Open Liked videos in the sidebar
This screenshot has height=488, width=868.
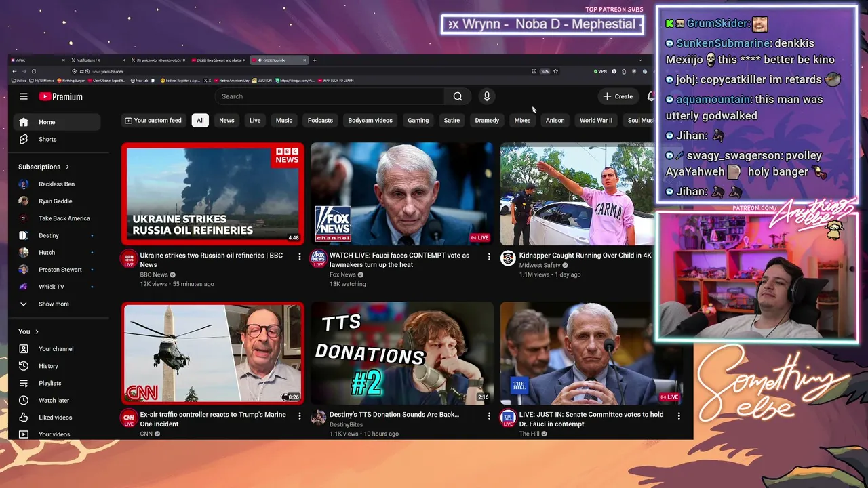57,418
